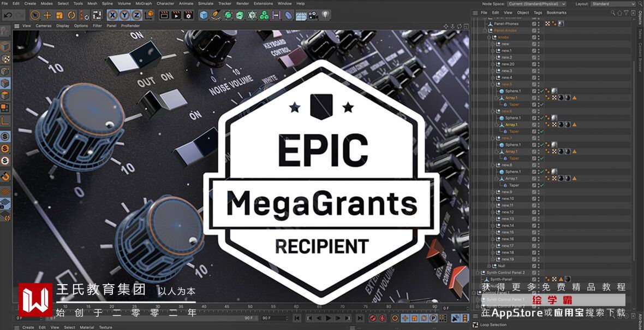Open Material manager Create menu
Image resolution: width=644 pixels, height=330 pixels.
[28, 327]
